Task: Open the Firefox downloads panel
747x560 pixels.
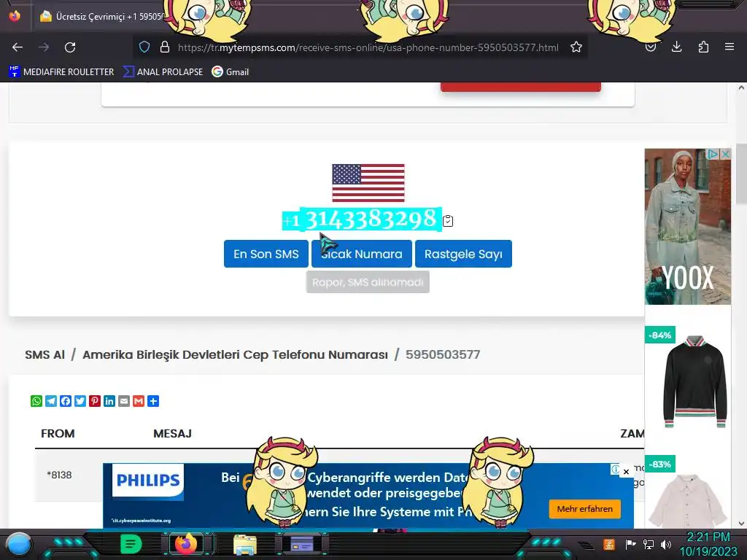Action: [x=676, y=47]
